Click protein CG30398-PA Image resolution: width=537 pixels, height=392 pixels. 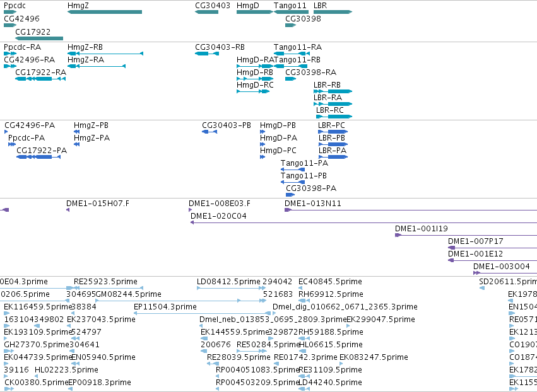[x=311, y=188]
